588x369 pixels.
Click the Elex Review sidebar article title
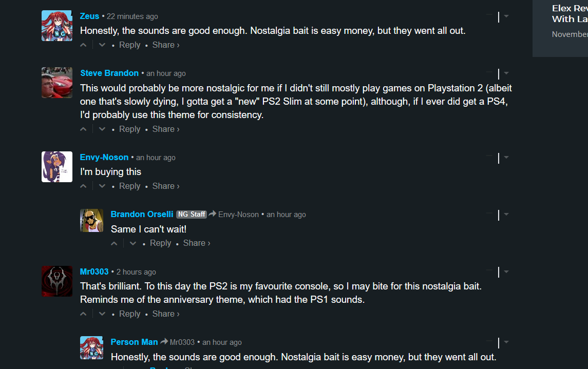pyautogui.click(x=570, y=14)
